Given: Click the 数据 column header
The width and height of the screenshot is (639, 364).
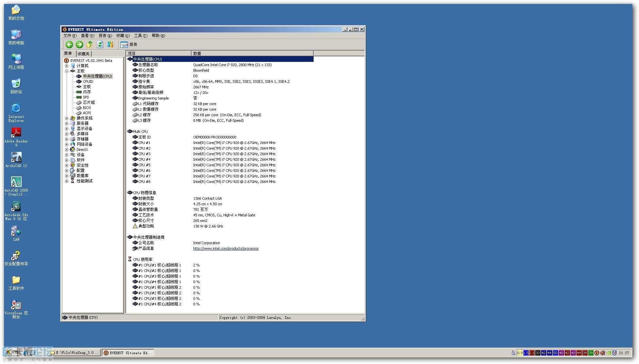Looking at the screenshot, I should (252, 53).
